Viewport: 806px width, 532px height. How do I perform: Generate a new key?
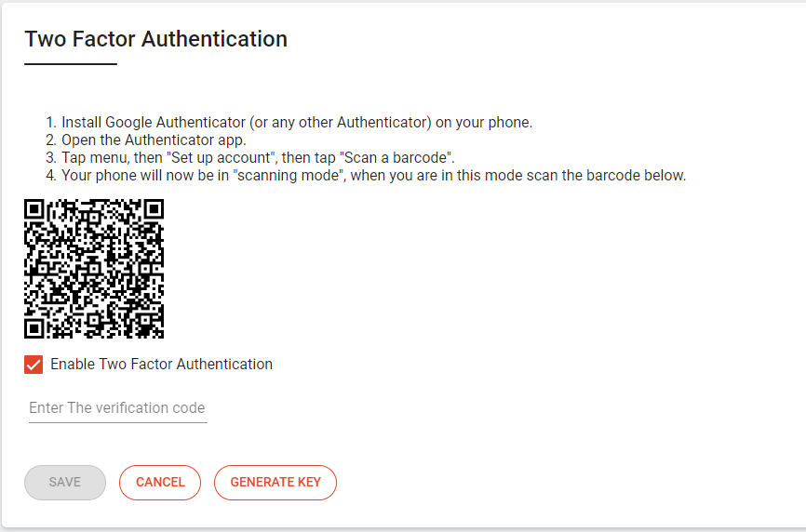(x=275, y=483)
